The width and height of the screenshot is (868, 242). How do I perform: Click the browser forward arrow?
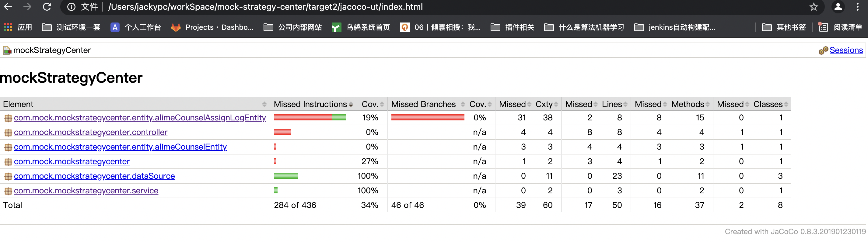(27, 7)
